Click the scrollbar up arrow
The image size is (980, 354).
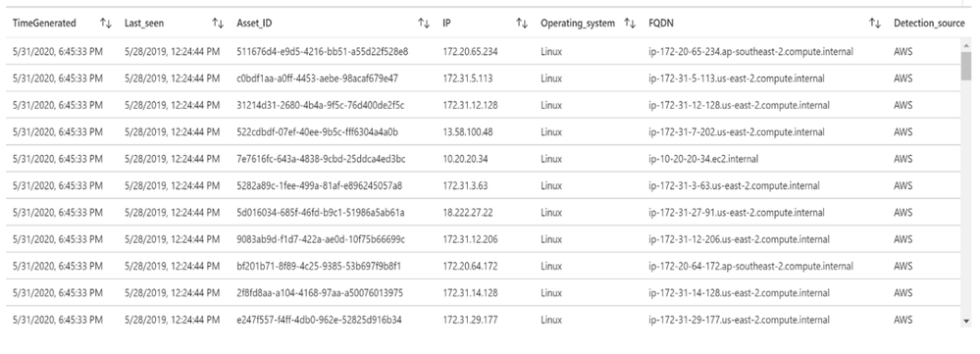coord(966,45)
